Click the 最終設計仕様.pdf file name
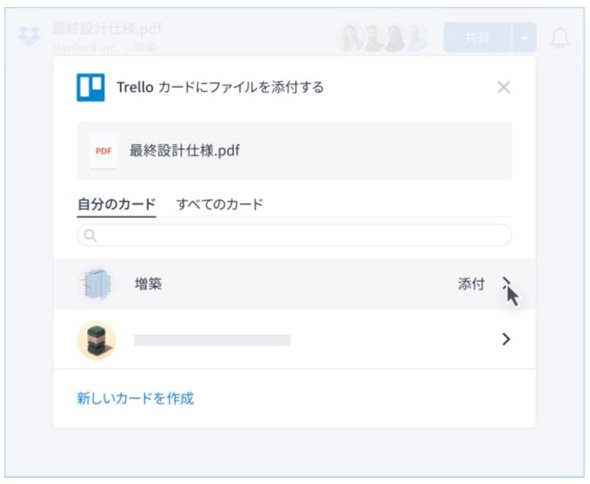 click(x=184, y=151)
